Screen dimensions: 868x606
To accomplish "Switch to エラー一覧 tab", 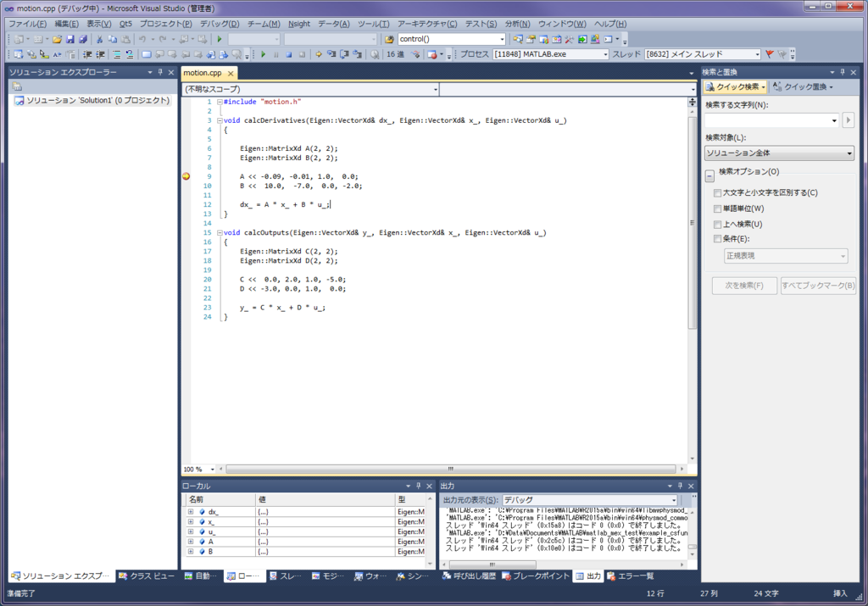I will pyautogui.click(x=631, y=576).
